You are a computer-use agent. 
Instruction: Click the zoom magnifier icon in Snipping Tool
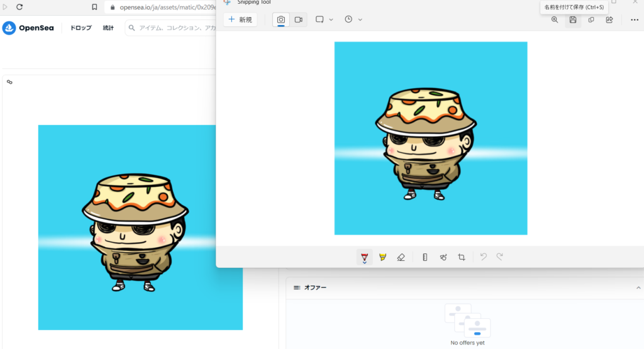click(x=555, y=19)
